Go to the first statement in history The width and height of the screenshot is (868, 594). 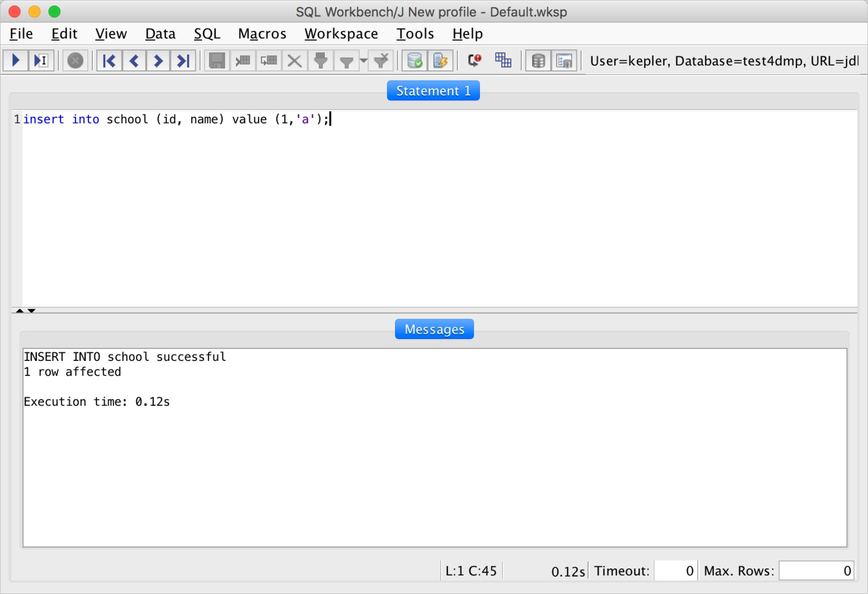click(x=109, y=60)
